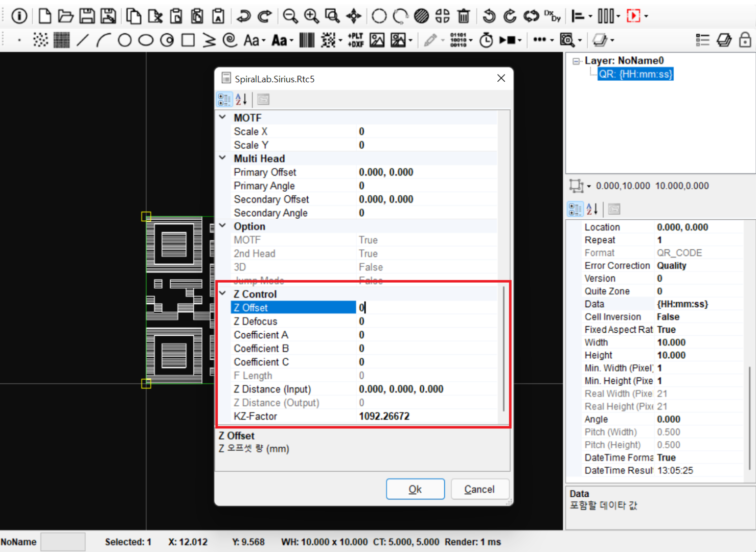Click the Fixed Aspect Ratio value True
Screen dimensions: 756x552
point(666,330)
